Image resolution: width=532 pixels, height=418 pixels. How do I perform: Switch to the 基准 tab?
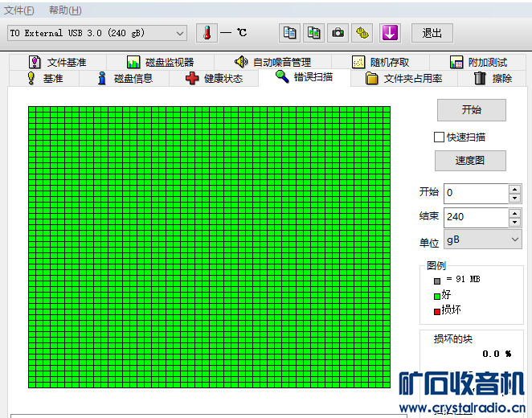(x=44, y=79)
